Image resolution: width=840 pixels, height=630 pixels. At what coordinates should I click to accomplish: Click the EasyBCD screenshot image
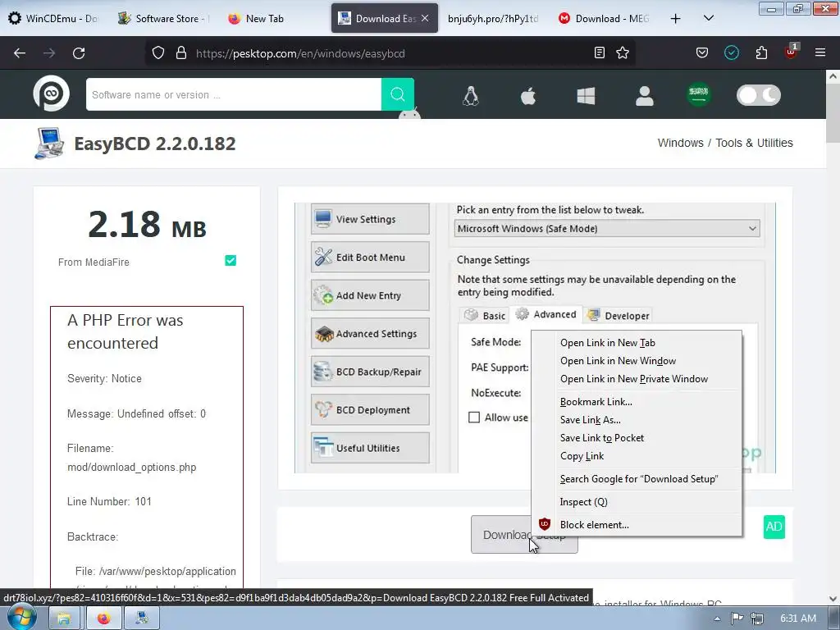535,338
